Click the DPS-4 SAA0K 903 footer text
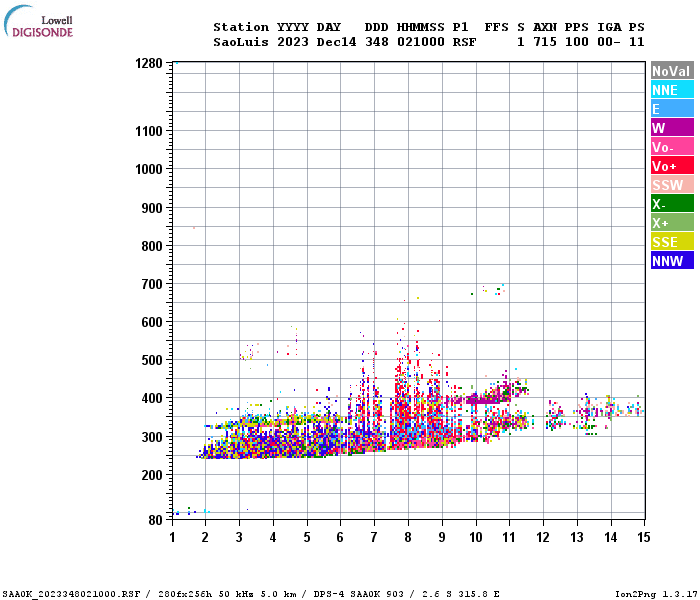The image size is (700, 600). tap(358, 594)
